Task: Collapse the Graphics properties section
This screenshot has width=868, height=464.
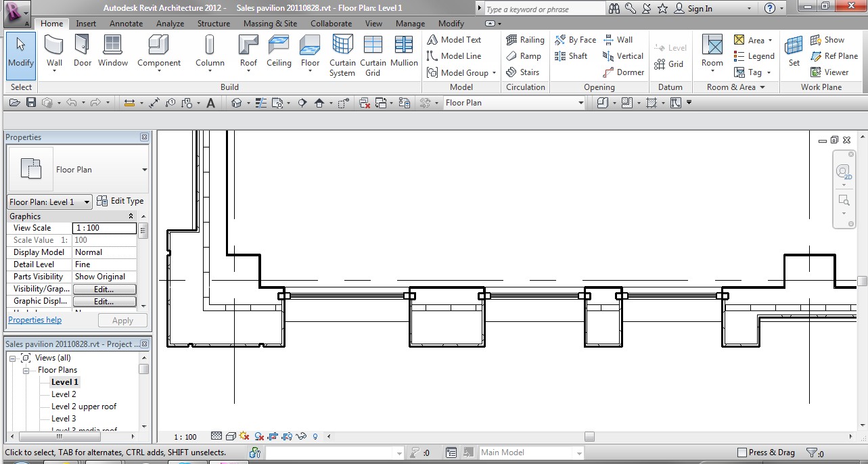Action: pos(131,216)
